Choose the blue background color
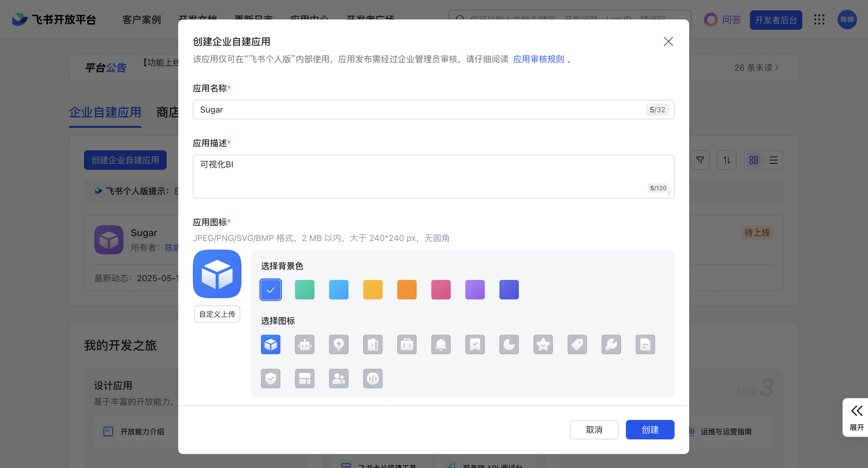The width and height of the screenshot is (868, 468). point(271,290)
